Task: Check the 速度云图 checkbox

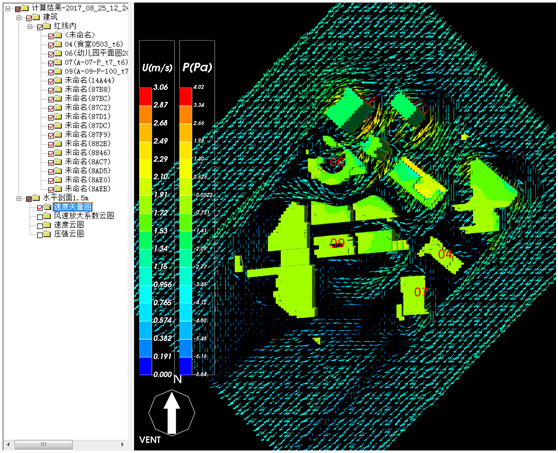Action: pyautogui.click(x=40, y=226)
